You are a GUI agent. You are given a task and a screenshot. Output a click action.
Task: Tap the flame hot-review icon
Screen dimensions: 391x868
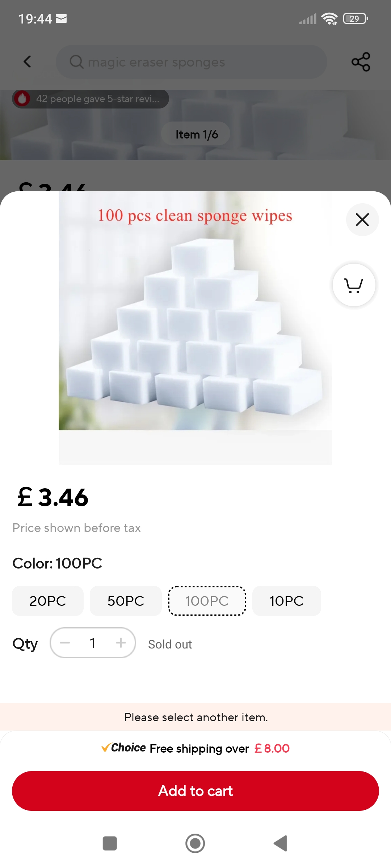click(22, 99)
